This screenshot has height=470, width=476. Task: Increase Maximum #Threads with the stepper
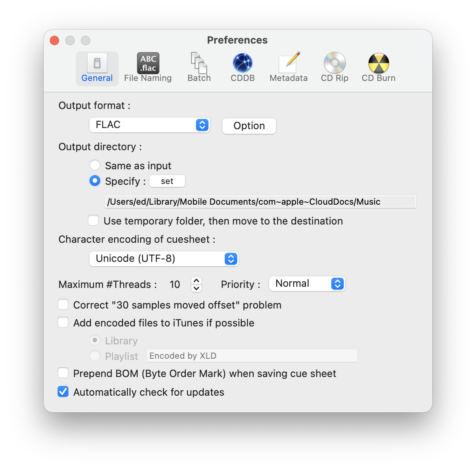click(196, 281)
